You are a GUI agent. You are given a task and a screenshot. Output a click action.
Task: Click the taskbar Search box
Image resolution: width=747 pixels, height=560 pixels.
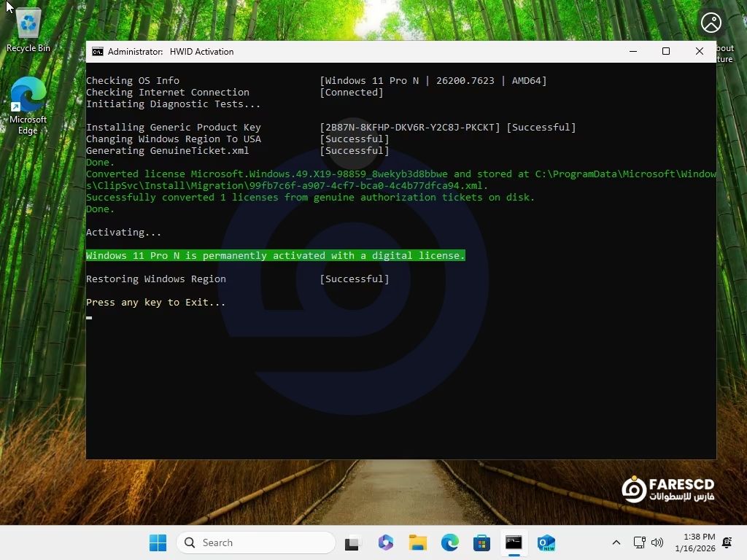[255, 542]
